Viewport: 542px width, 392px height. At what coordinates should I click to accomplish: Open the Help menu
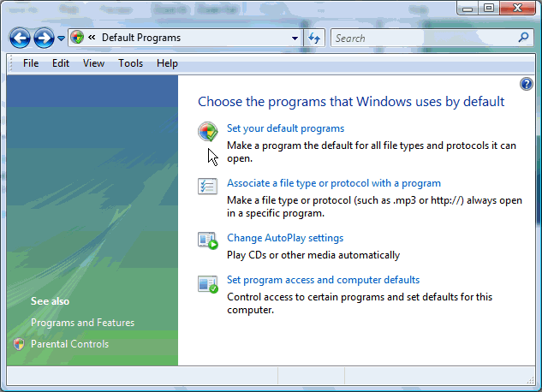(167, 63)
